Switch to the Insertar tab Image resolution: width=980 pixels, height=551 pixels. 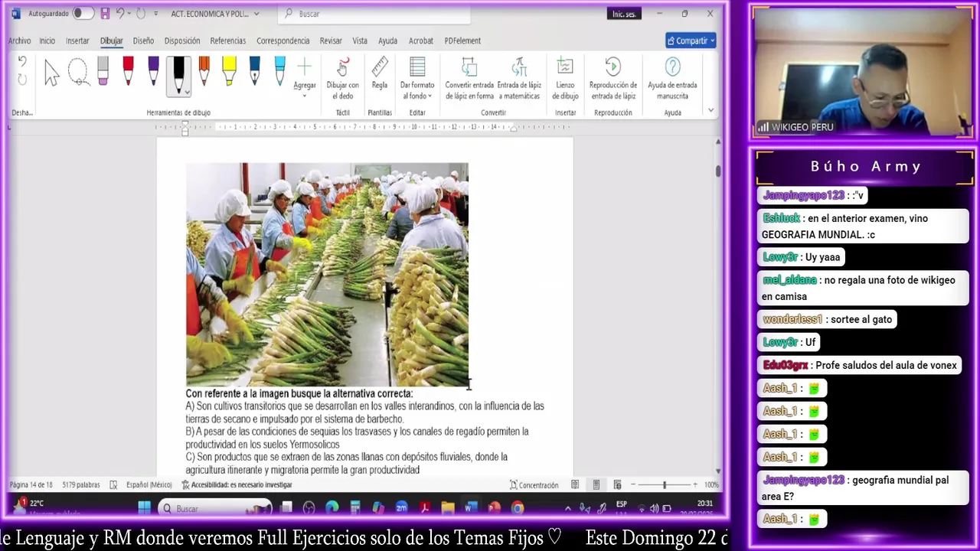coord(77,41)
